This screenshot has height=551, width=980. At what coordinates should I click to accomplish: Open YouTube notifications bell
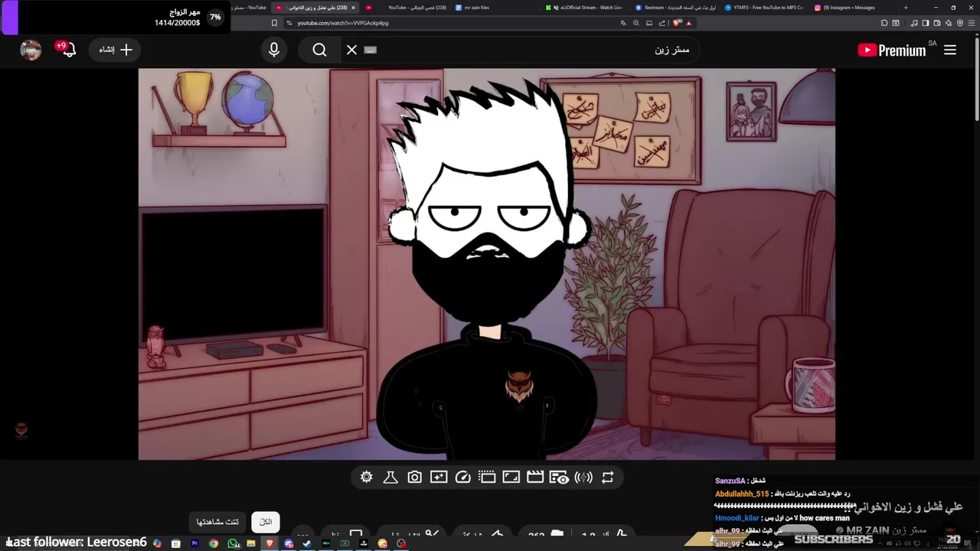[x=68, y=50]
